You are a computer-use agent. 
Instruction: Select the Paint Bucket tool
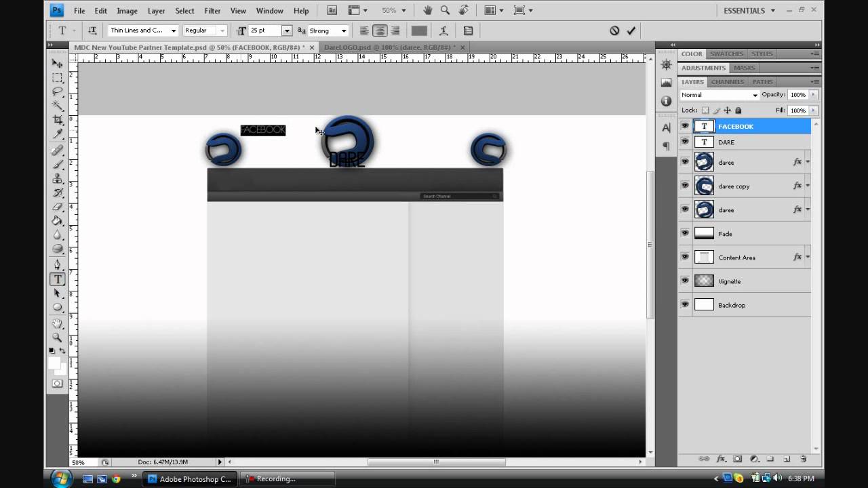58,222
